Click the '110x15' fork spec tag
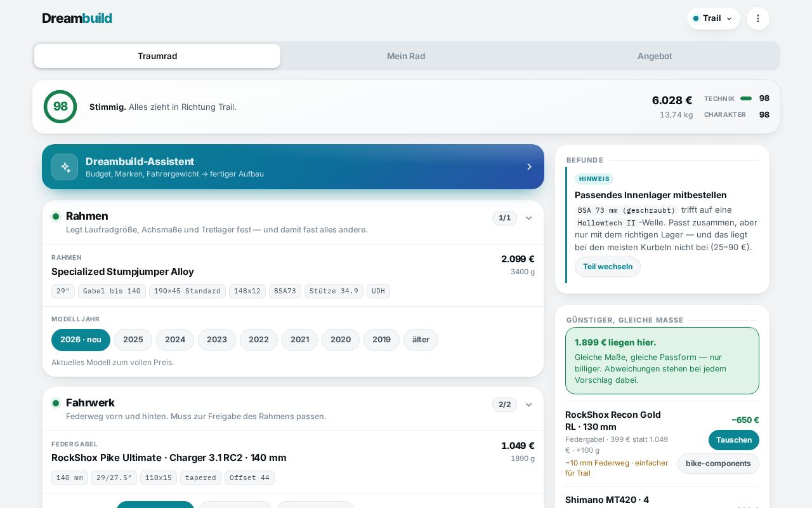Viewport: 812px width, 508px height. [159, 478]
